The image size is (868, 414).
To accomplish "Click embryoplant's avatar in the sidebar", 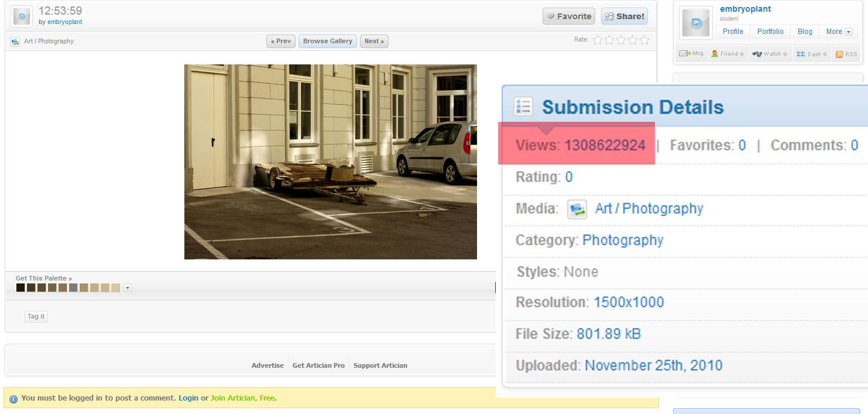I will (x=696, y=23).
